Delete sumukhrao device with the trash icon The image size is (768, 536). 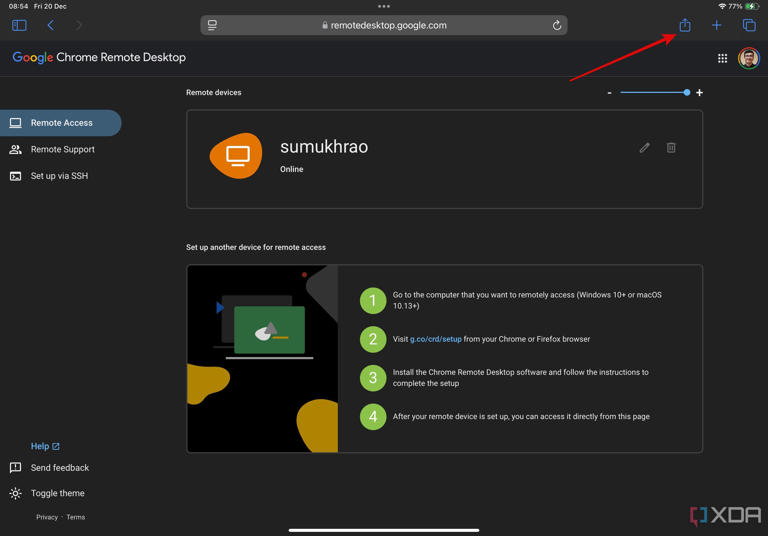pyautogui.click(x=671, y=147)
